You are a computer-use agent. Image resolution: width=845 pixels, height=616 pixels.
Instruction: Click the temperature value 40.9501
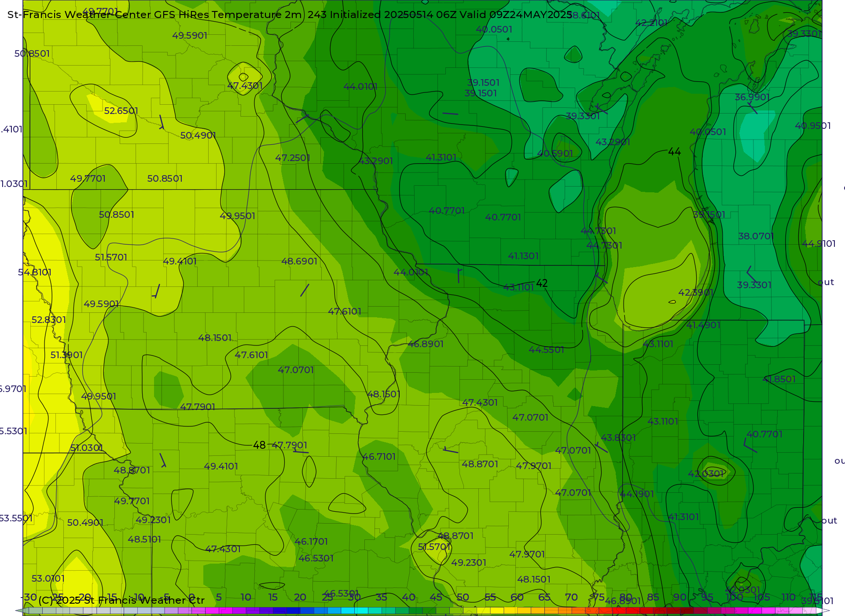click(x=813, y=126)
